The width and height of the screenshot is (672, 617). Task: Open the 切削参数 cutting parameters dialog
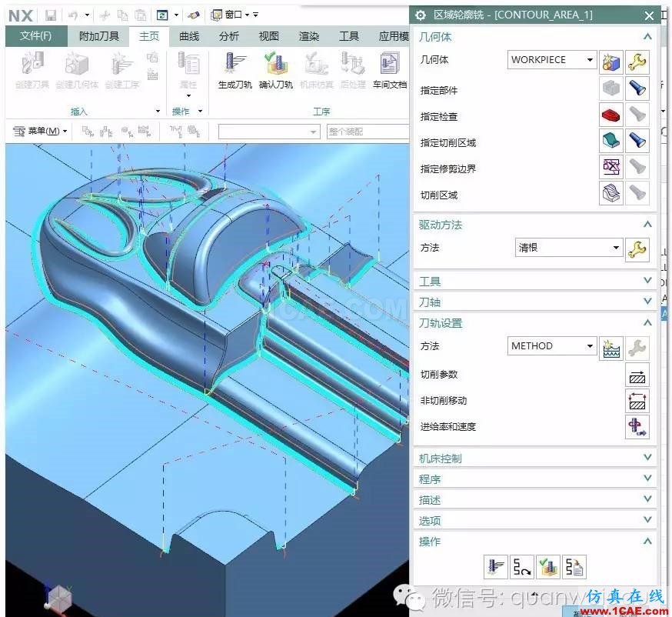pyautogui.click(x=637, y=375)
